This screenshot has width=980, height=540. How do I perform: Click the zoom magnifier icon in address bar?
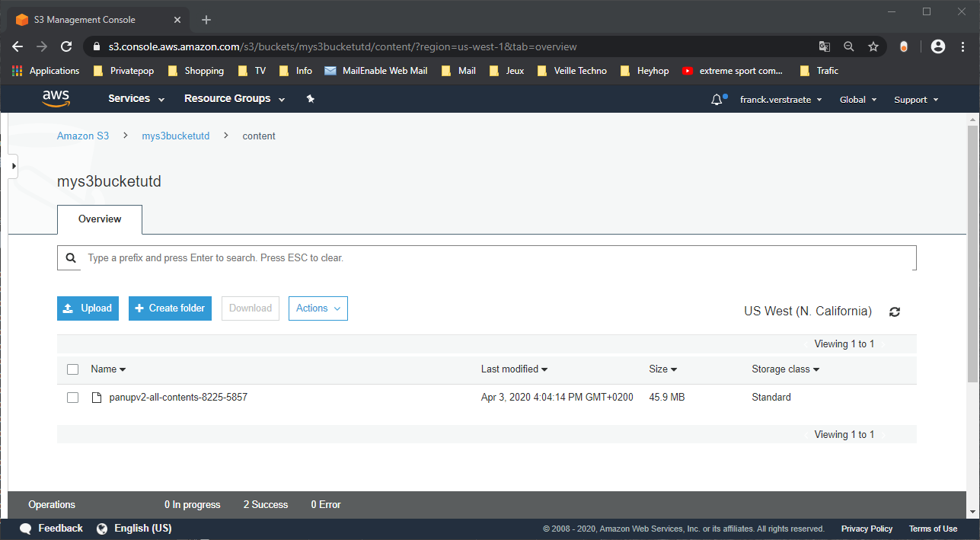pyautogui.click(x=849, y=46)
